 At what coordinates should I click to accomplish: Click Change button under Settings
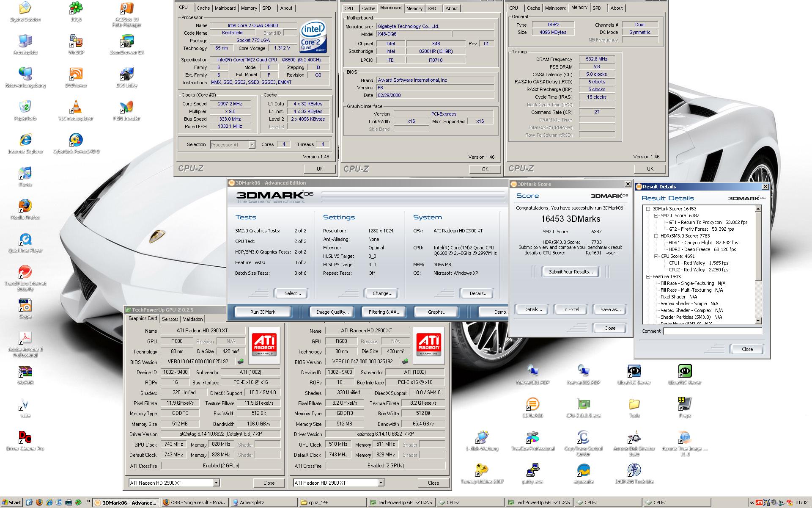(382, 293)
